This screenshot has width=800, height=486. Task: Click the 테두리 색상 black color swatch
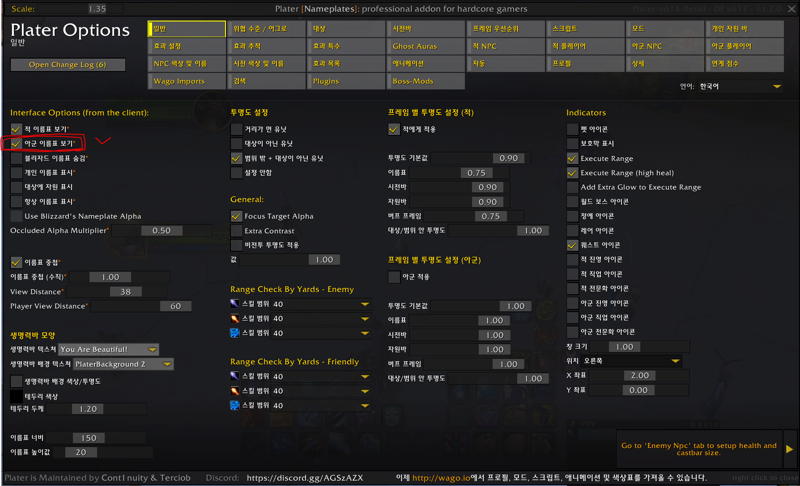pos(16,396)
